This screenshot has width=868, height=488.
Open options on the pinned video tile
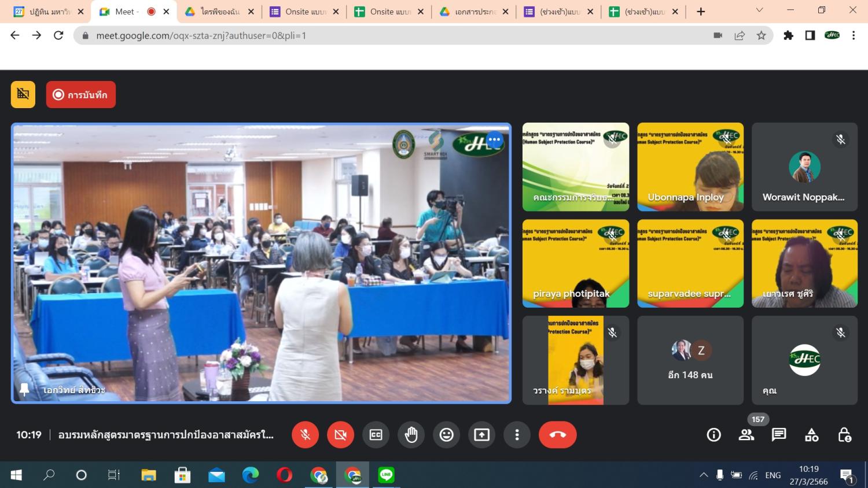[x=494, y=139]
